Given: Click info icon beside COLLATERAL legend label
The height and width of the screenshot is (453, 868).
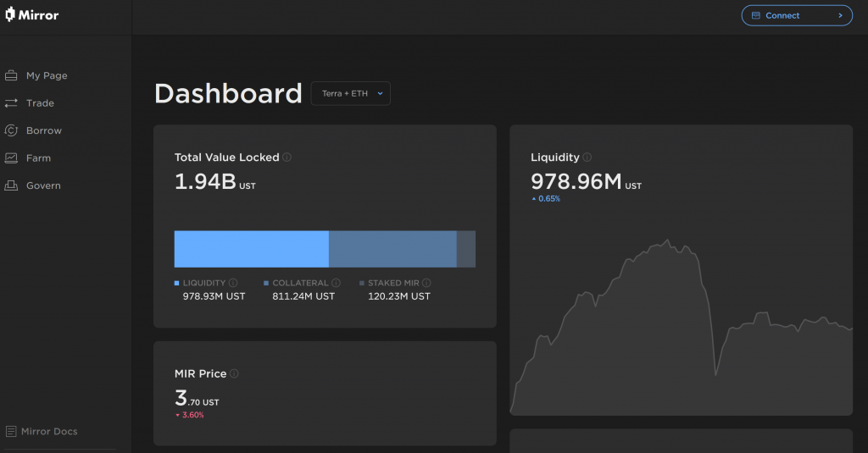Looking at the screenshot, I should click(336, 283).
